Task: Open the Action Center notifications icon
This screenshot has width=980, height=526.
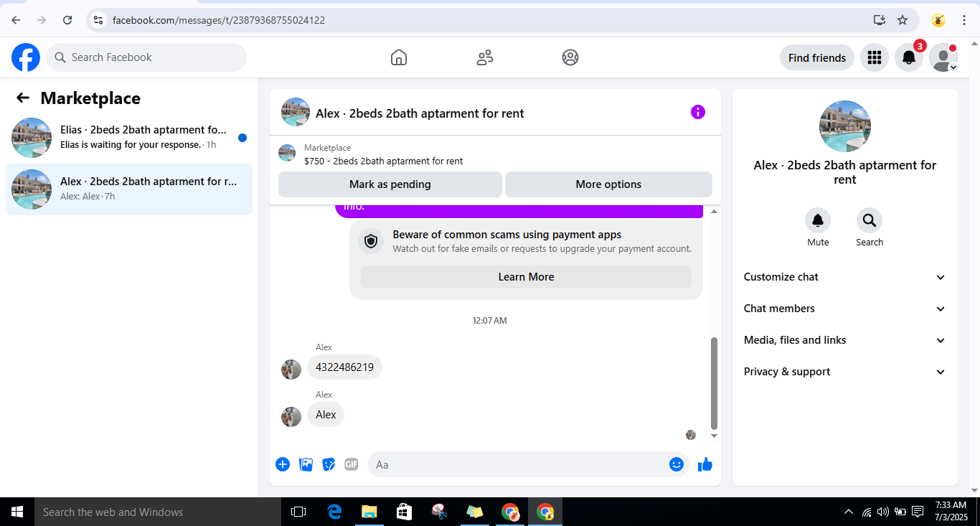Action: [918, 512]
